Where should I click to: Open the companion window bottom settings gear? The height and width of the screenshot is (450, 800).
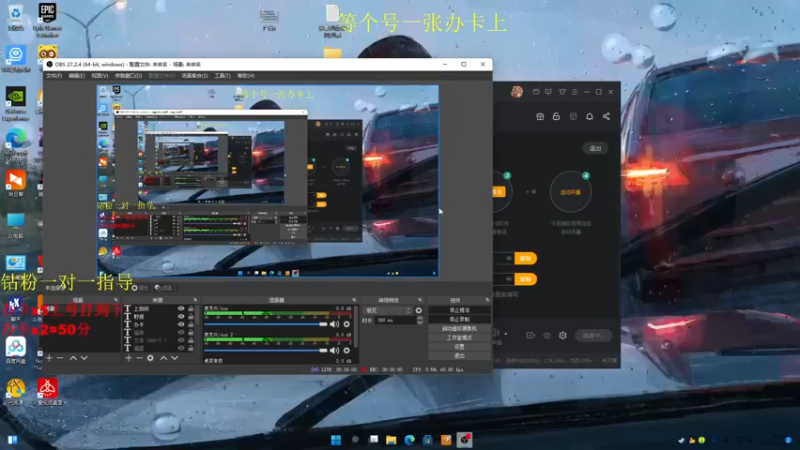click(x=563, y=336)
